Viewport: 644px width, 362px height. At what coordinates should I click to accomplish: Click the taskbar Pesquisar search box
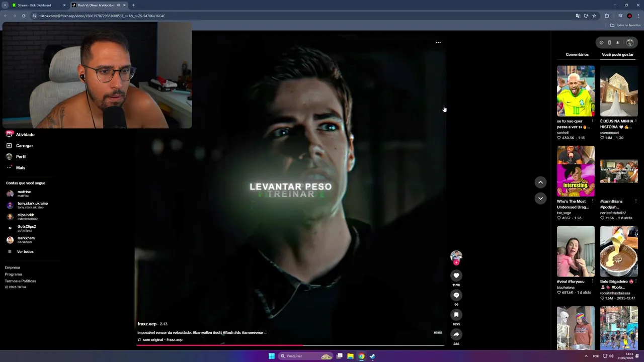pos(306,356)
